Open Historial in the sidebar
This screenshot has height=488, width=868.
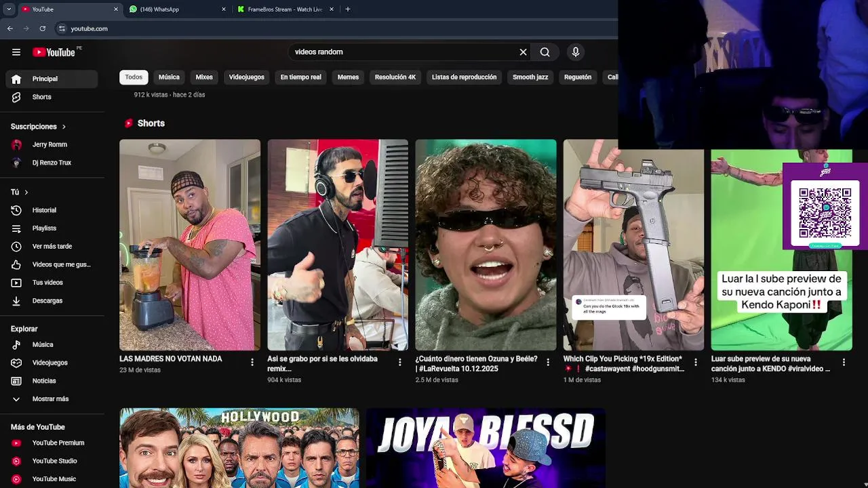pos(52,210)
